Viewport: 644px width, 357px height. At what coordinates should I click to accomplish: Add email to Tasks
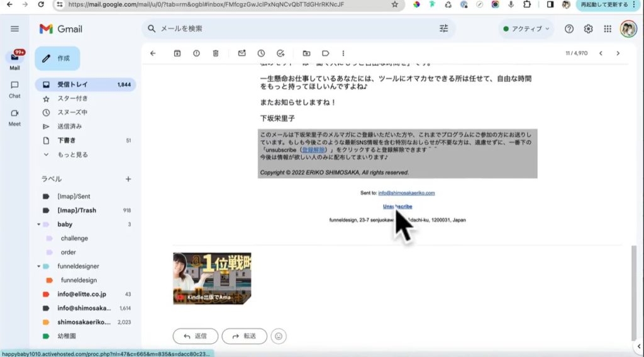pos(280,54)
